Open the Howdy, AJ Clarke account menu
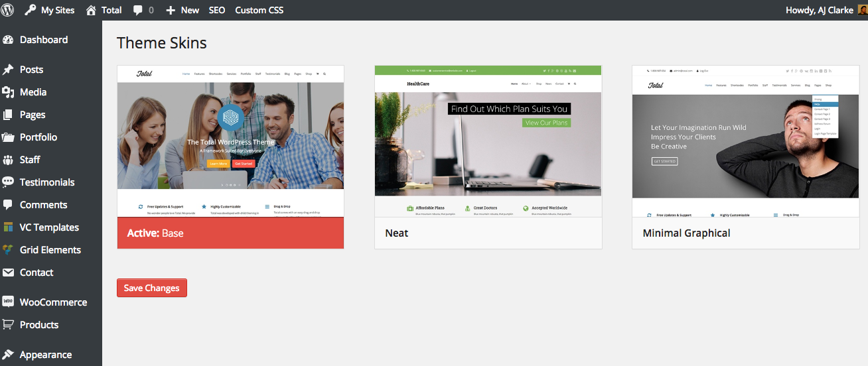The width and height of the screenshot is (868, 366). click(x=819, y=10)
